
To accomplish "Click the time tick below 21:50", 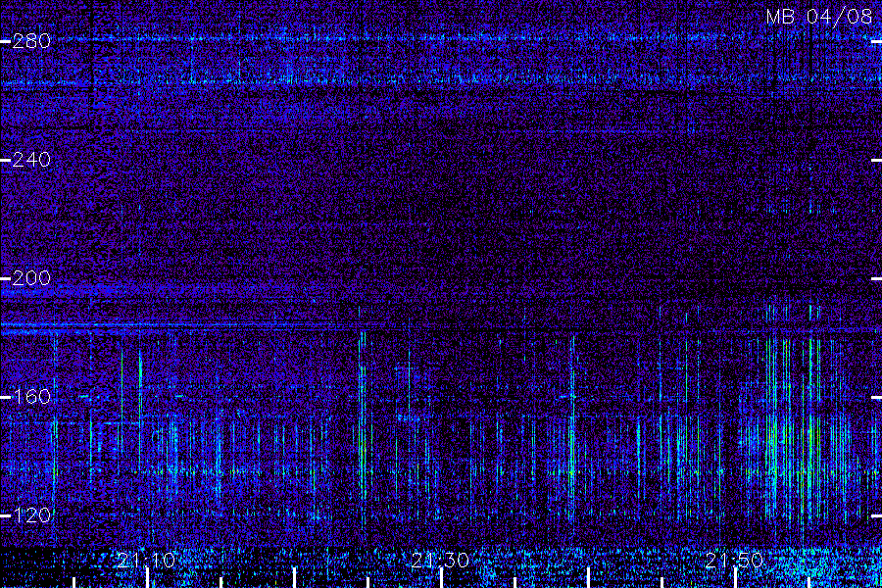I will [x=735, y=578].
